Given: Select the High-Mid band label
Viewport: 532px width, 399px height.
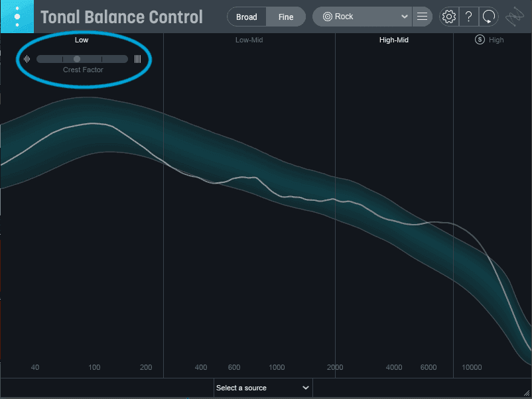Looking at the screenshot, I should (393, 40).
